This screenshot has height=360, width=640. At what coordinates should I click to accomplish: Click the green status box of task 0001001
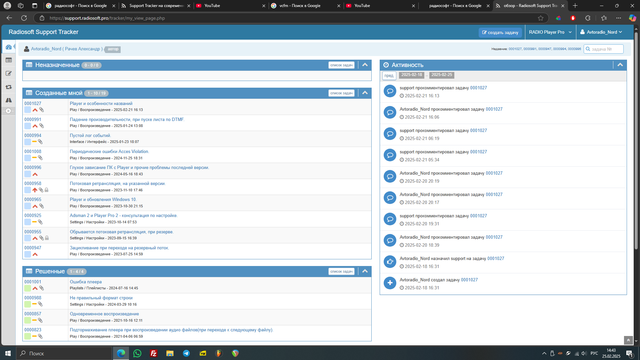pyautogui.click(x=27, y=288)
